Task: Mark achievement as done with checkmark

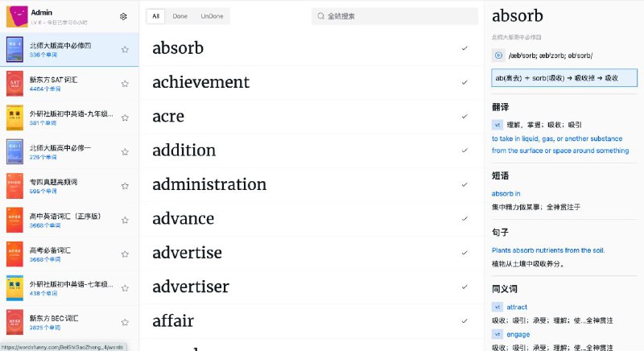Action: (x=464, y=82)
